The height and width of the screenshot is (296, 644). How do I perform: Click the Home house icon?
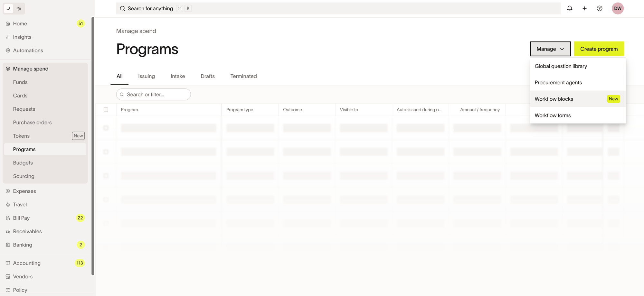pos(8,23)
